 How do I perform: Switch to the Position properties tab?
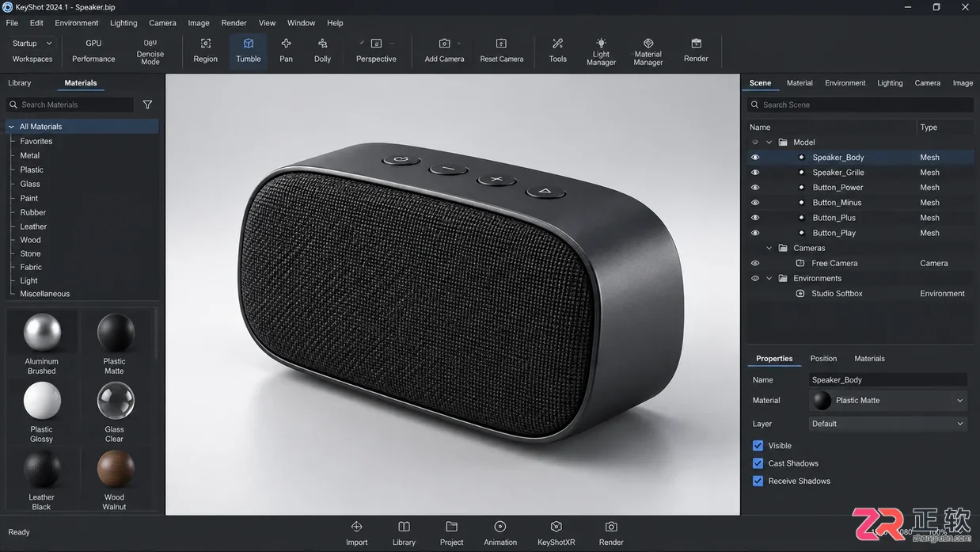click(x=823, y=359)
